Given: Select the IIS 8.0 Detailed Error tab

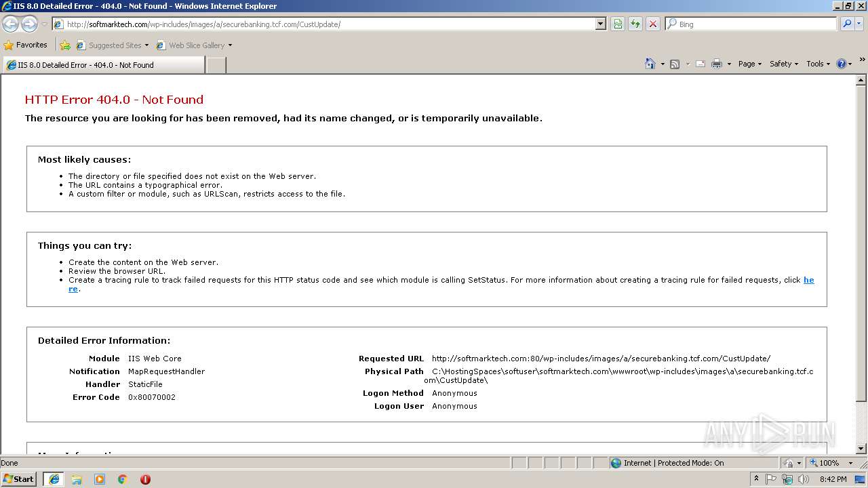Looking at the screenshot, I should pos(103,65).
